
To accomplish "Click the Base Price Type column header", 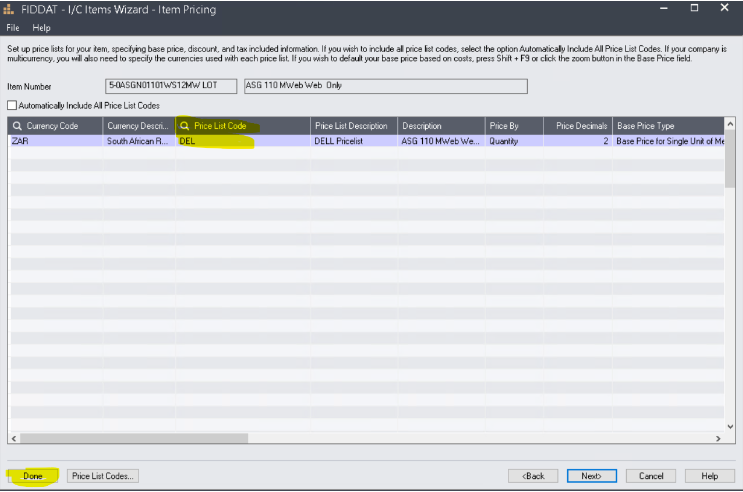I will coord(668,126).
